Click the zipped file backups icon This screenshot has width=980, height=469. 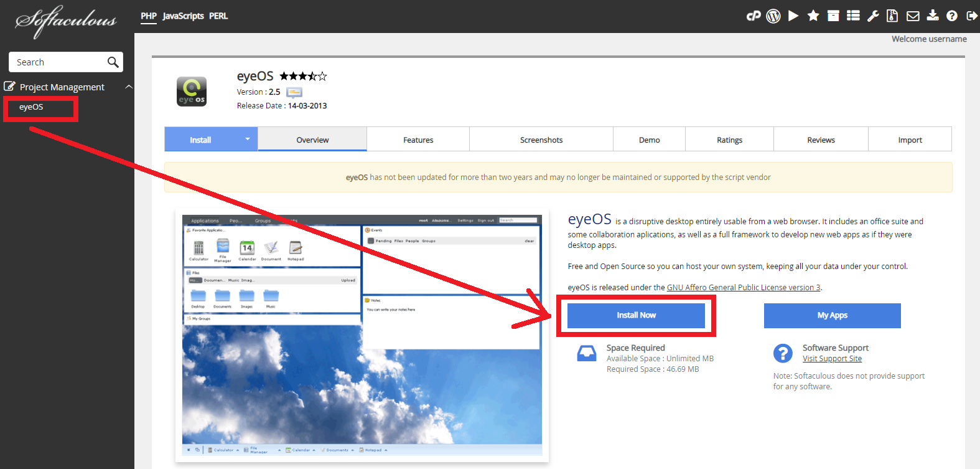point(892,16)
